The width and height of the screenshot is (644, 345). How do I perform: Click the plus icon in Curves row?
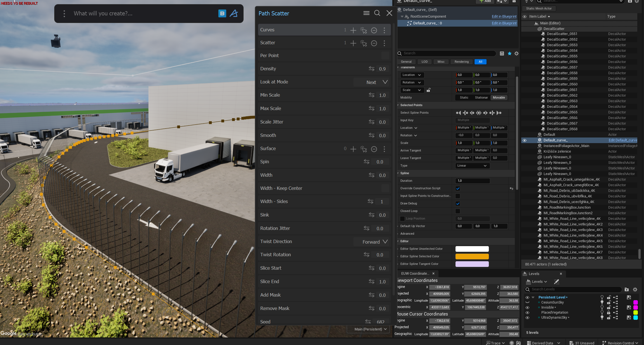tap(353, 30)
